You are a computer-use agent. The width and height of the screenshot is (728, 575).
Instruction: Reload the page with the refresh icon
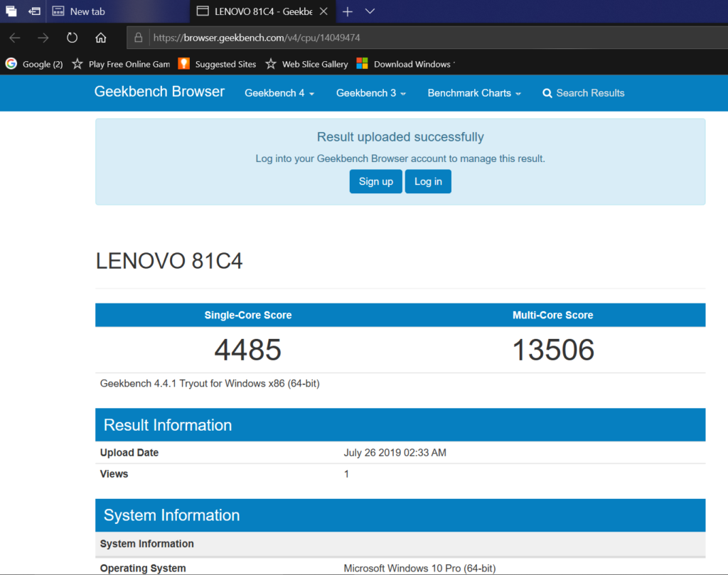(72, 38)
